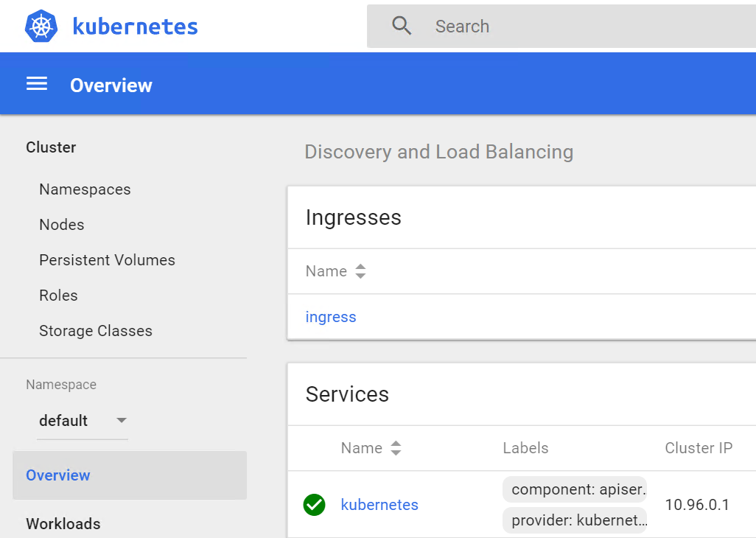Click the Namespace label above the dropdown

coord(61,385)
